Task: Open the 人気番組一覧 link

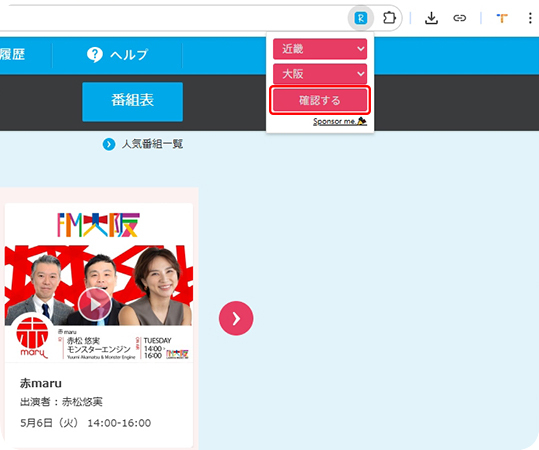Action: 152,144
